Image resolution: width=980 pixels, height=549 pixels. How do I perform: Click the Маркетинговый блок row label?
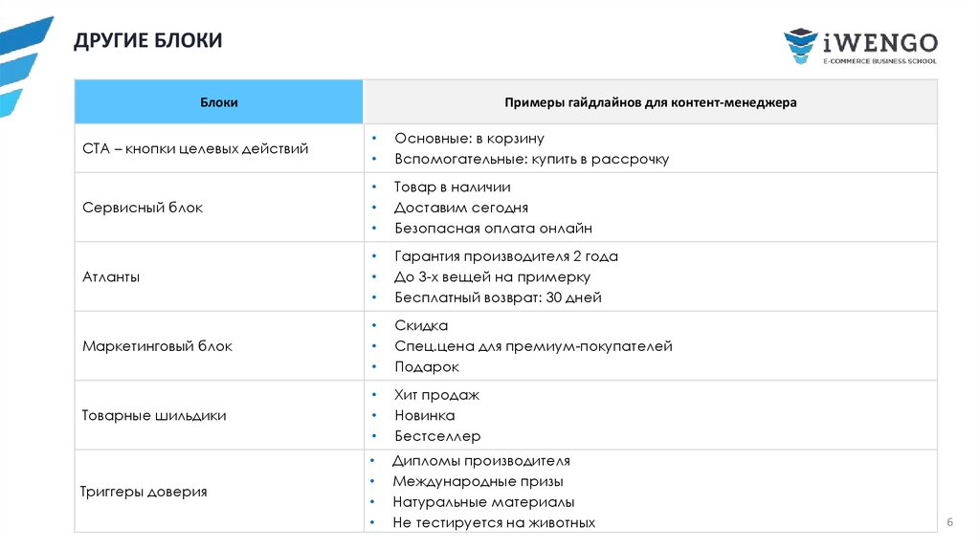[x=158, y=346]
